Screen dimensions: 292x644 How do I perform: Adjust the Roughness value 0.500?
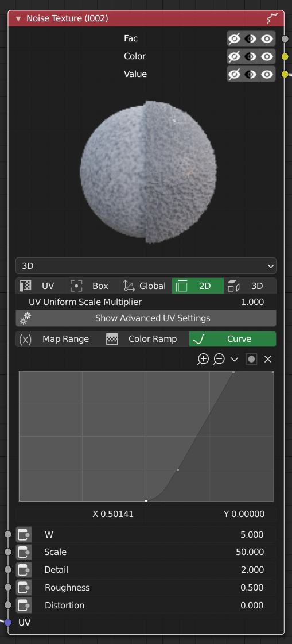tap(154, 588)
